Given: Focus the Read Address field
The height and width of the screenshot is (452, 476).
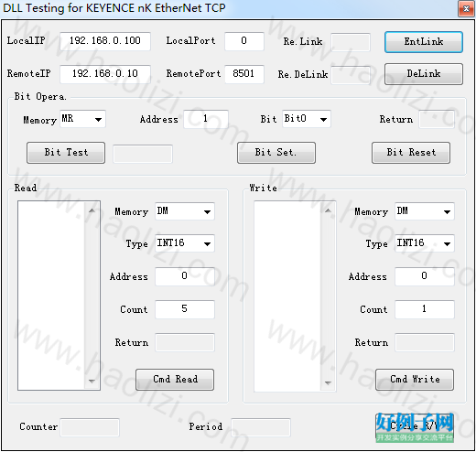Looking at the screenshot, I should pyautogui.click(x=185, y=276).
